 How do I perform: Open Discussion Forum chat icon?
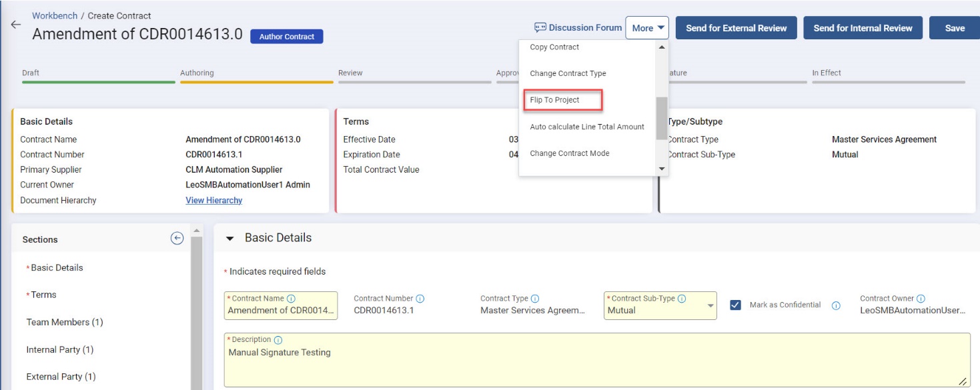pyautogui.click(x=540, y=28)
